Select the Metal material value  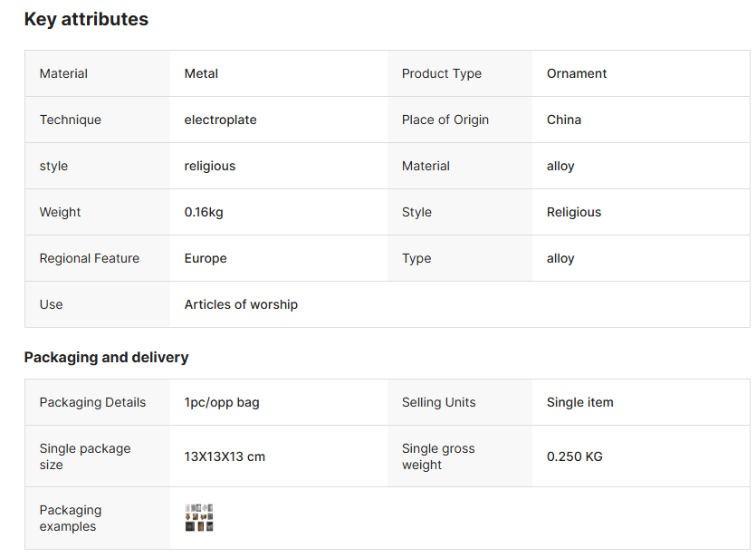pyautogui.click(x=201, y=73)
